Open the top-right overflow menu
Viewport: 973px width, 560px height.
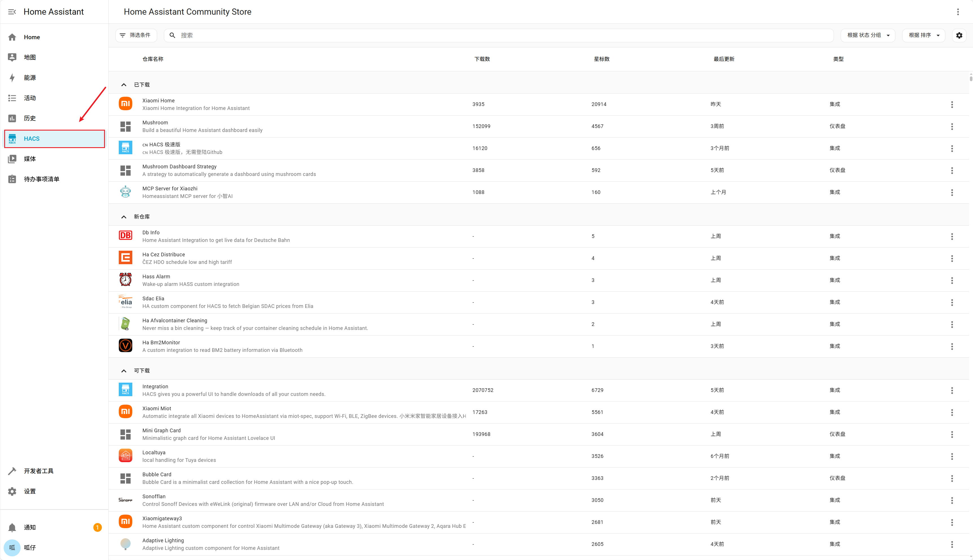[958, 12]
